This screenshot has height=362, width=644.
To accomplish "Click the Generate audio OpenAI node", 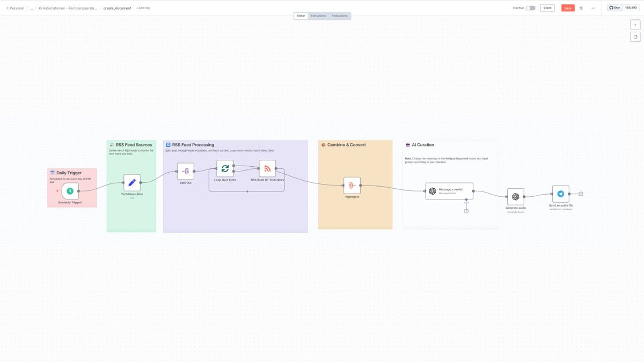I will [515, 197].
